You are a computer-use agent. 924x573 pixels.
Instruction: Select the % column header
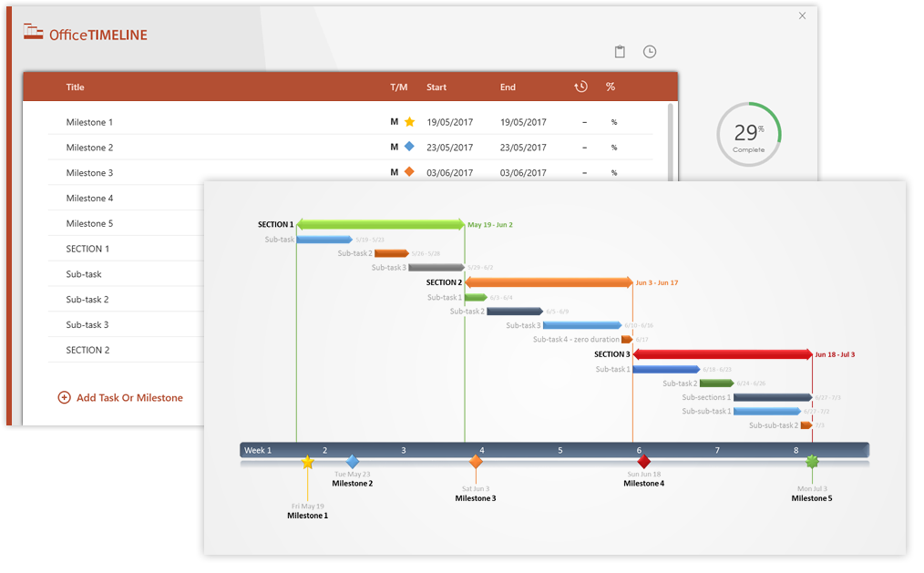click(x=611, y=87)
